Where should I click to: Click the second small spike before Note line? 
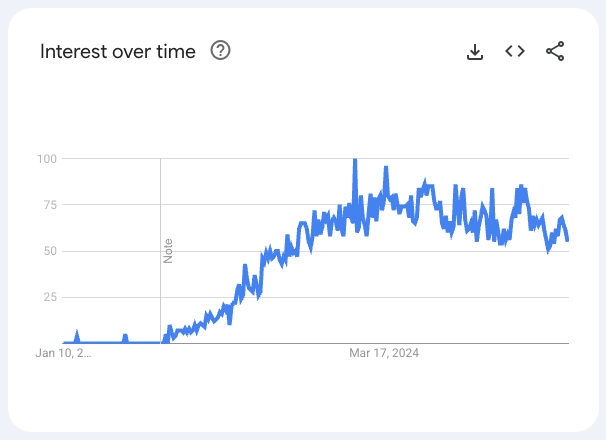[125, 338]
